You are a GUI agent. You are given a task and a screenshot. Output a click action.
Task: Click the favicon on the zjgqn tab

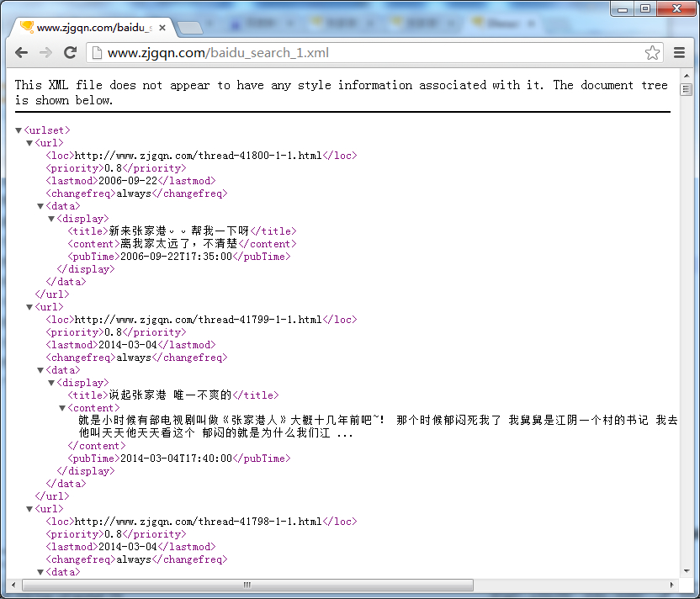point(27,27)
